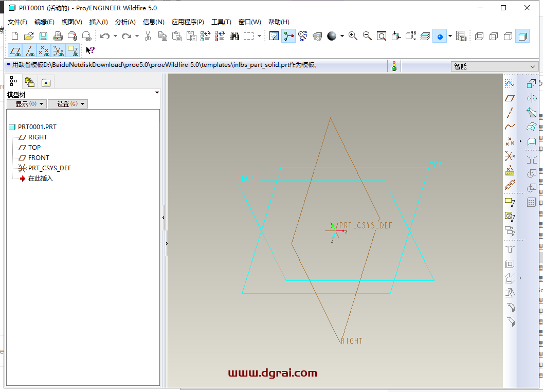
Task: Select the Hole tool in right toolbar
Action: (x=510, y=250)
